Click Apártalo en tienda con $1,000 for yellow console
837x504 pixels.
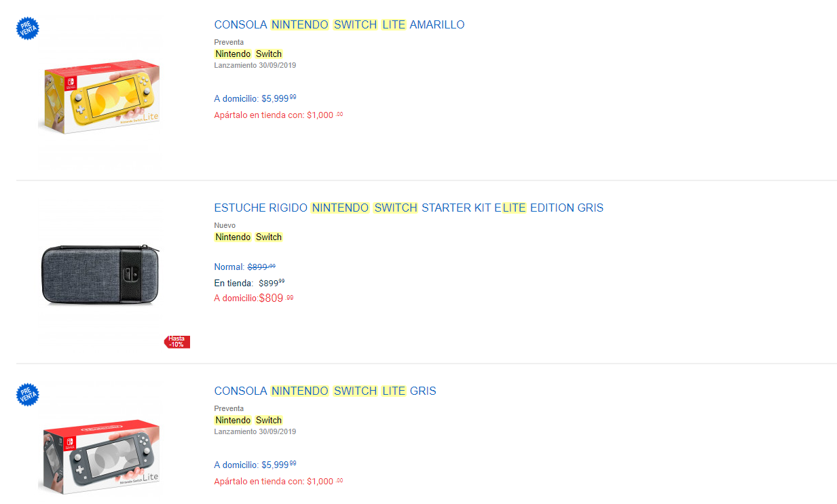pos(278,115)
